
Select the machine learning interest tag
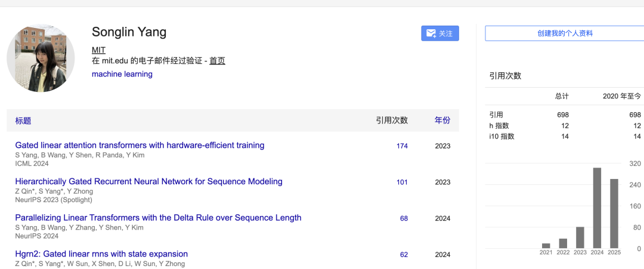point(122,75)
